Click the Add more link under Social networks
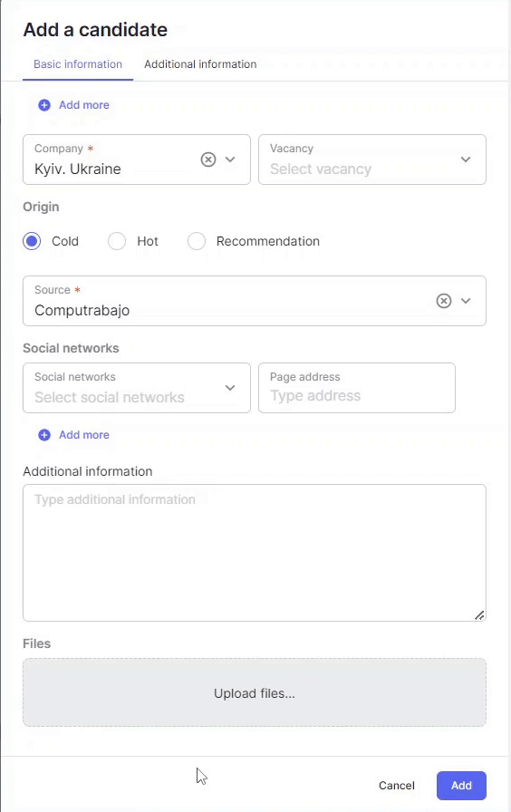The height and width of the screenshot is (812, 511). [84, 435]
